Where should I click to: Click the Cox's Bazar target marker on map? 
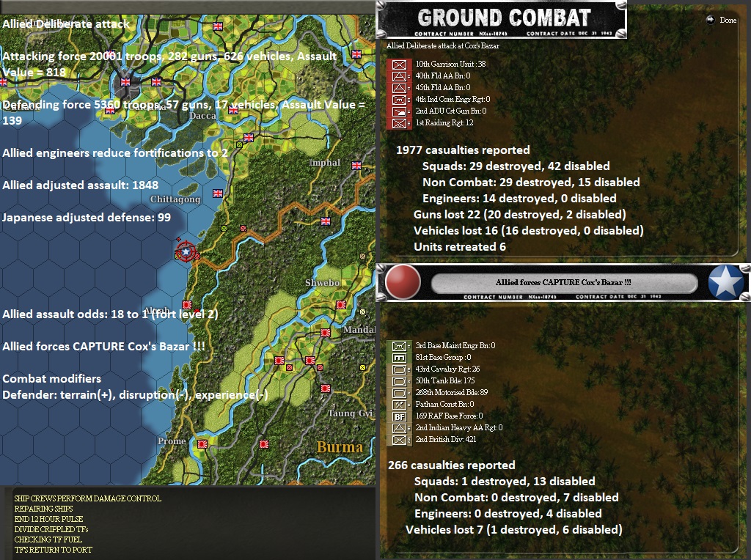pyautogui.click(x=186, y=251)
